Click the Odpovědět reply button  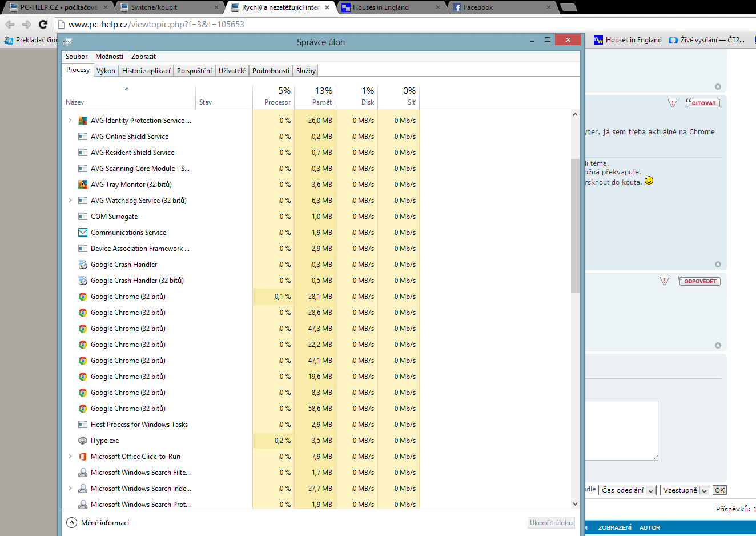coord(699,281)
